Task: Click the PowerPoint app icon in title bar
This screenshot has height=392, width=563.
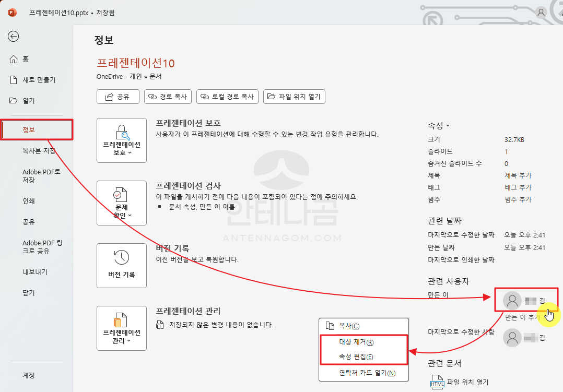Action: pos(12,13)
